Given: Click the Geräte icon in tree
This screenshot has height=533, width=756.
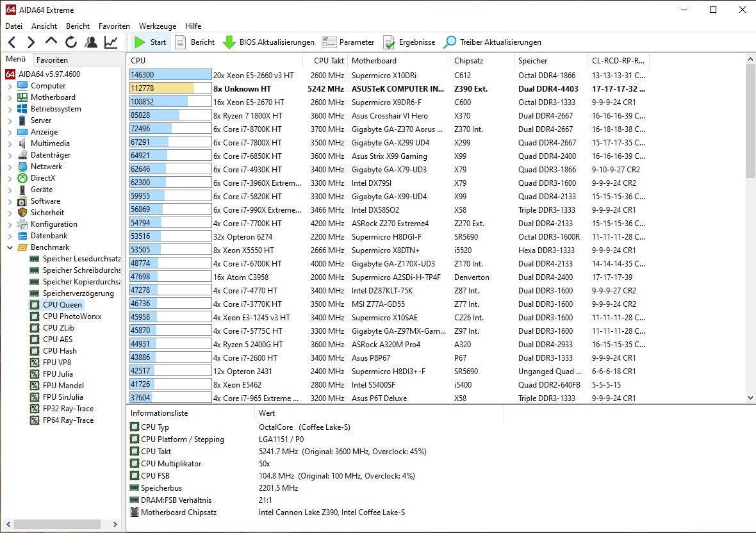Looking at the screenshot, I should click(x=22, y=190).
